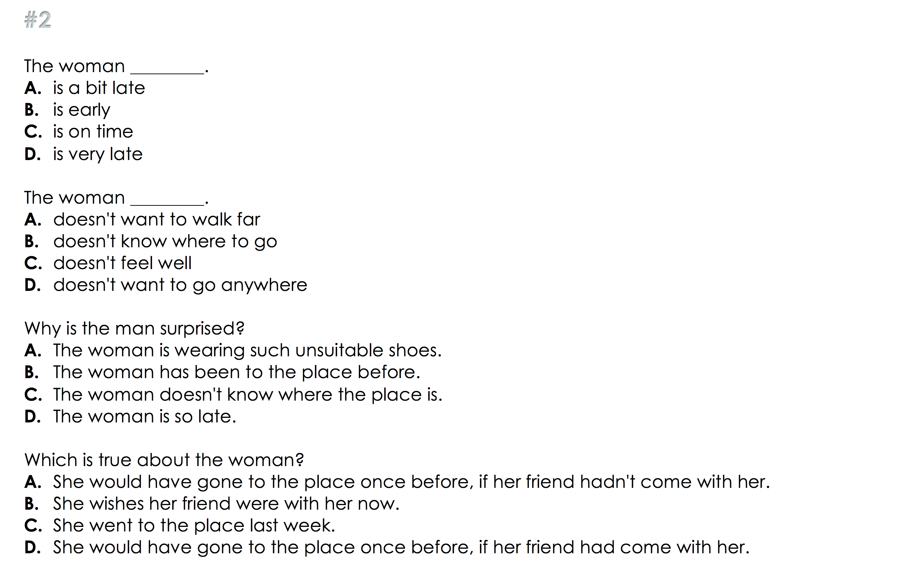Image resolution: width=924 pixels, height=567 pixels.
Task: Click the "#2" question number heading
Action: 38,19
